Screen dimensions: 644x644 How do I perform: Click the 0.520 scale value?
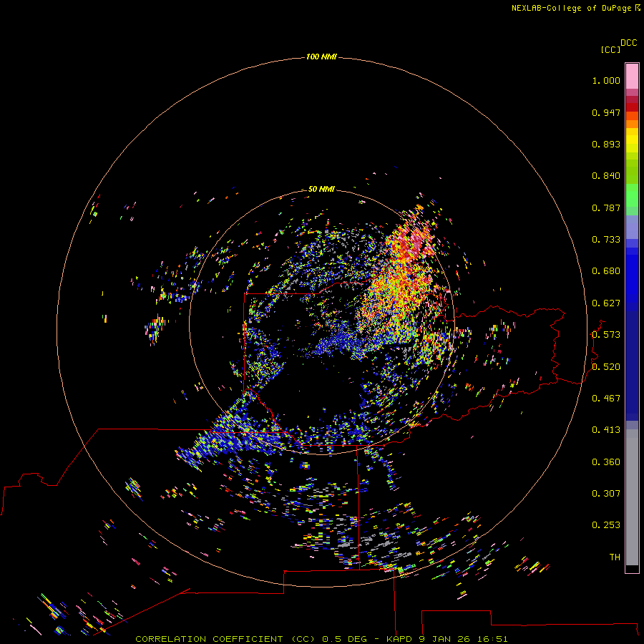coord(606,367)
